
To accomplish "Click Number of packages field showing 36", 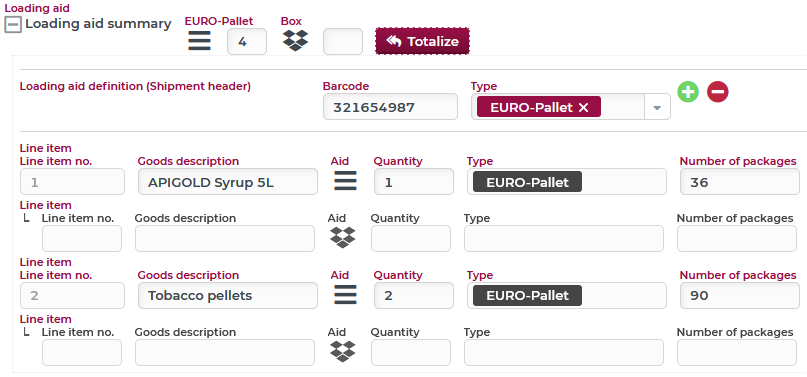I will pos(740,182).
